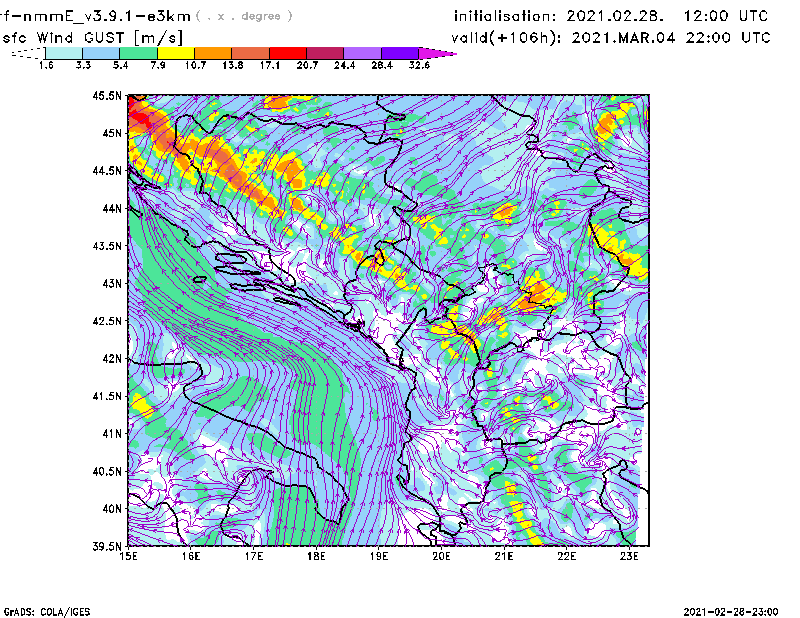The image size is (800, 618).
Task: Click the '10.7' legend value
Action: 195,65
